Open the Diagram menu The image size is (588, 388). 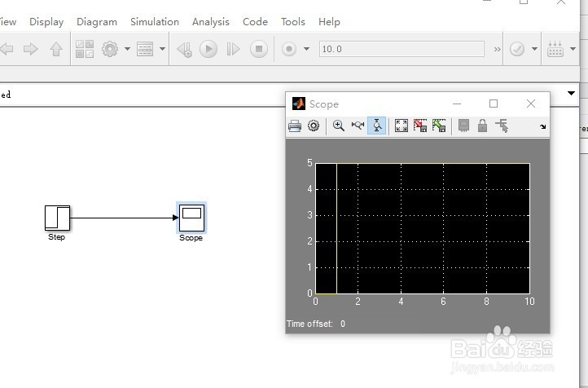(97, 22)
